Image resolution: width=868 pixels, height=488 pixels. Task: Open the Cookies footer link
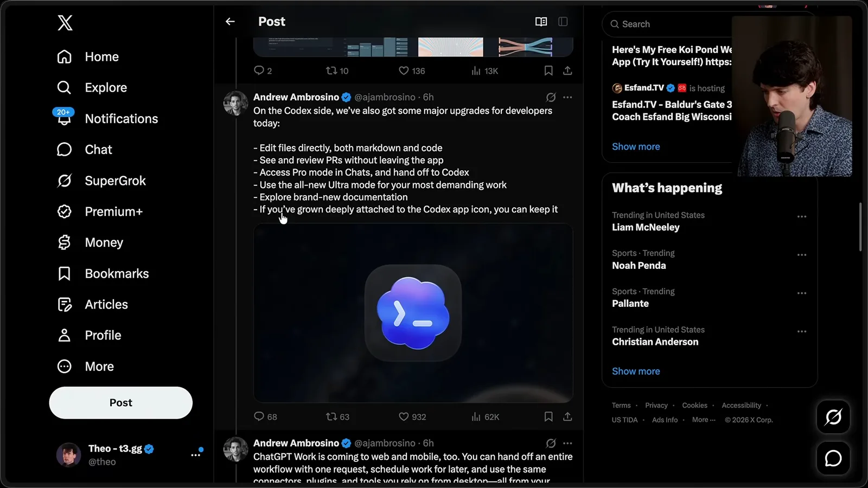point(695,406)
